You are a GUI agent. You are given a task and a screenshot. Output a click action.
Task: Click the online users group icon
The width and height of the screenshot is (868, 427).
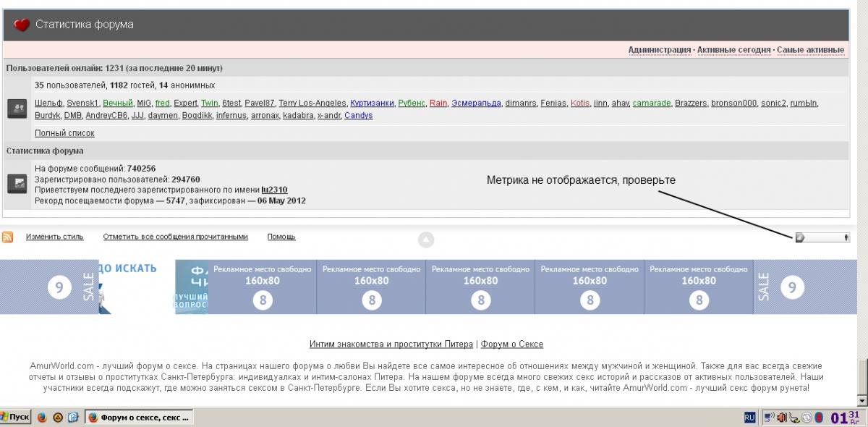(x=17, y=109)
